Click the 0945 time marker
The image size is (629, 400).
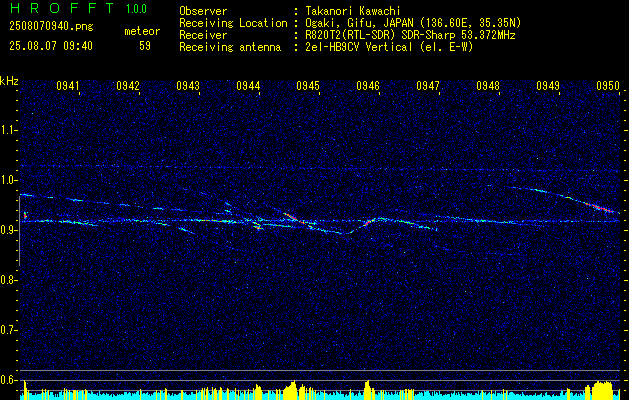[308, 85]
